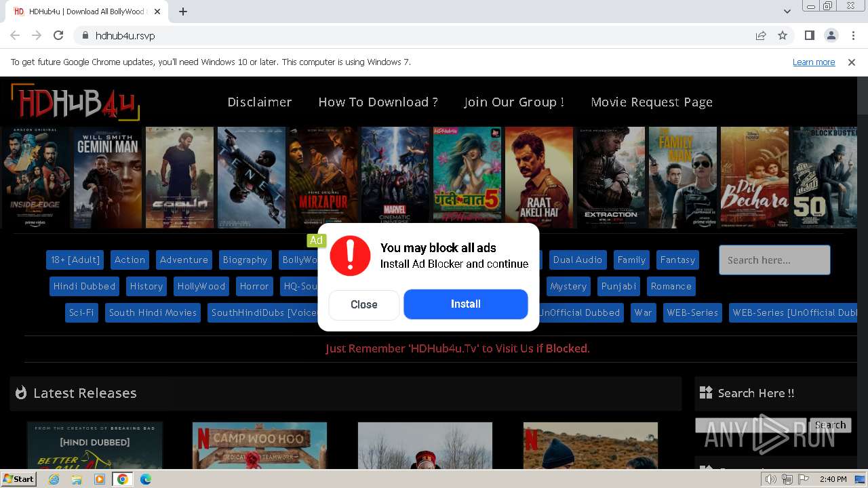Open the WEB-Series category tag

pos(692,312)
